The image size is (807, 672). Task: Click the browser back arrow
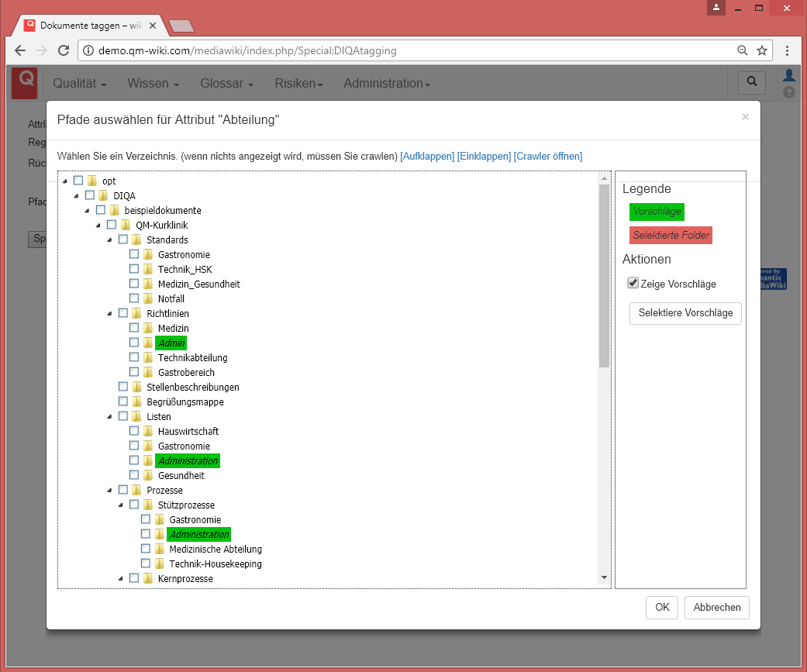[21, 51]
